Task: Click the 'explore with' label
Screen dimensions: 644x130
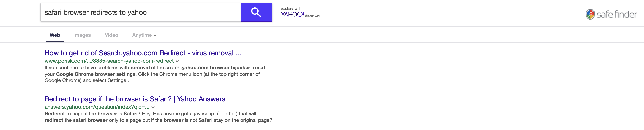Action: 291,9
